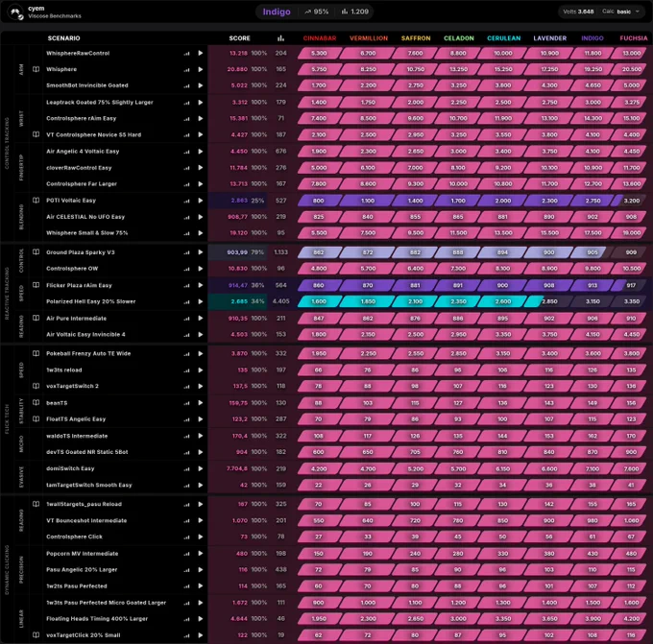Click the Viscose Benchmarks subtitle
The width and height of the screenshot is (653, 644).
(55, 16)
